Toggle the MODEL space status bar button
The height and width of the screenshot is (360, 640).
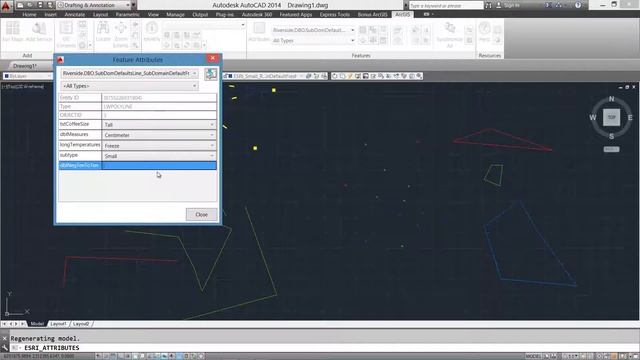pos(533,356)
